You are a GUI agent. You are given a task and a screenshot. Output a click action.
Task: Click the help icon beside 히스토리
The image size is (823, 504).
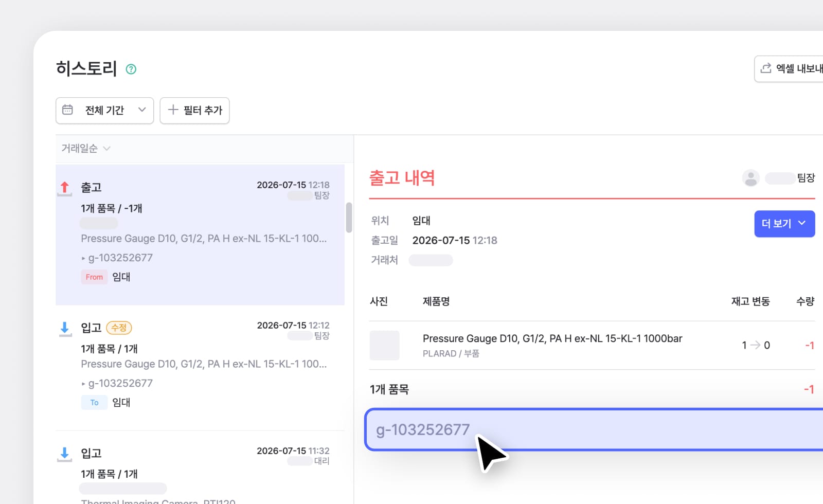pyautogui.click(x=131, y=69)
